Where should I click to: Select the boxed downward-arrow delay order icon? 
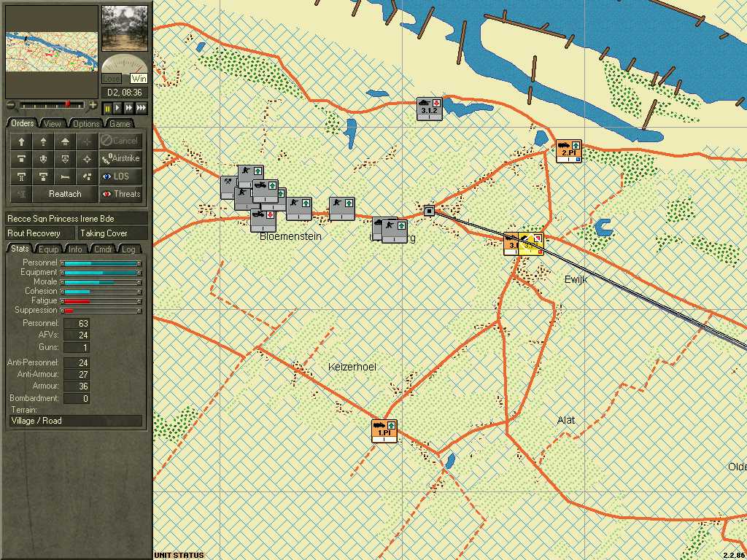[x=65, y=158]
